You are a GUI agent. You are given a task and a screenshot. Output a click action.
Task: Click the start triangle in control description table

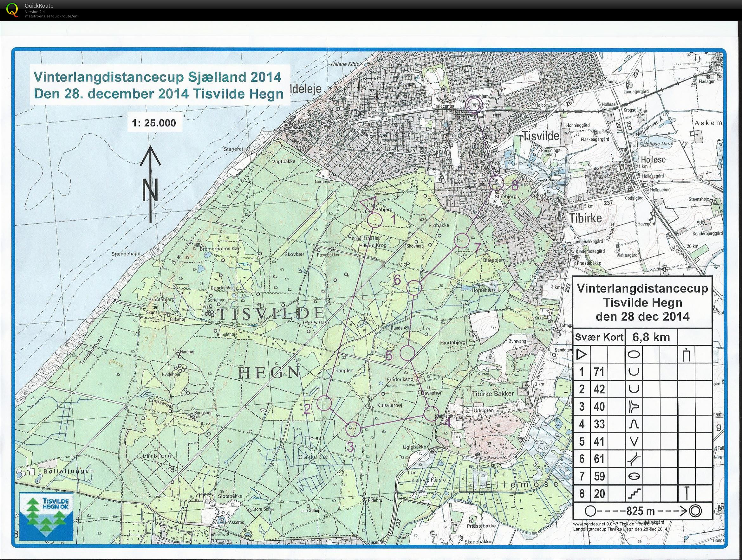[581, 354]
